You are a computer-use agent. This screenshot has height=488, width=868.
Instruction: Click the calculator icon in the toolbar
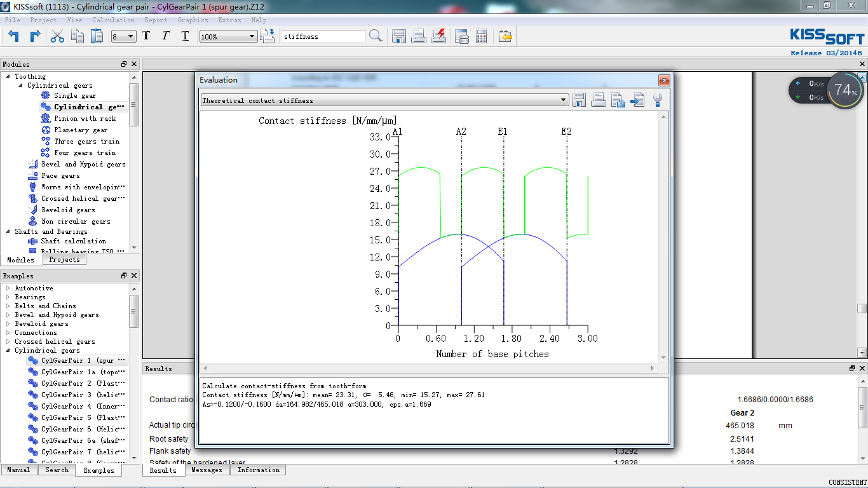481,36
